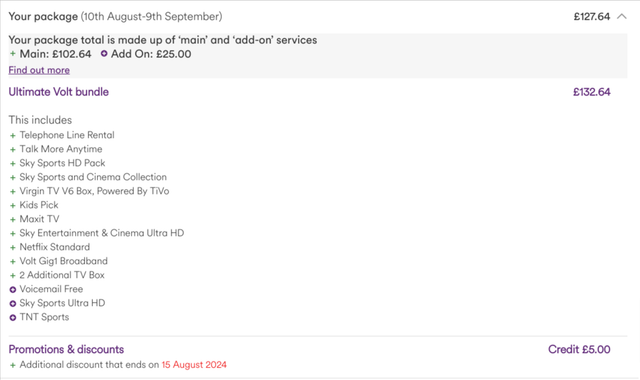Click plus icon next to Telephone Line Rental
The width and height of the screenshot is (640, 380).
coord(13,136)
